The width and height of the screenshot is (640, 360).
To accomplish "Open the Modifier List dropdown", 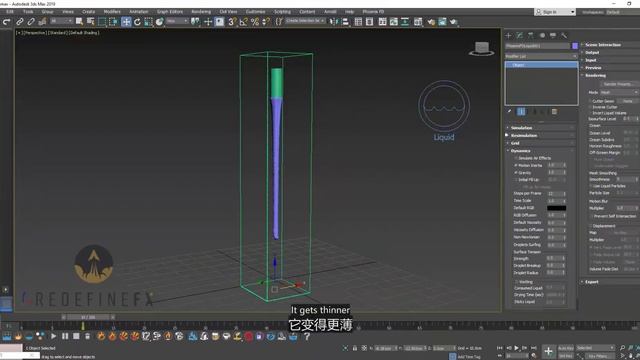I will (541, 56).
